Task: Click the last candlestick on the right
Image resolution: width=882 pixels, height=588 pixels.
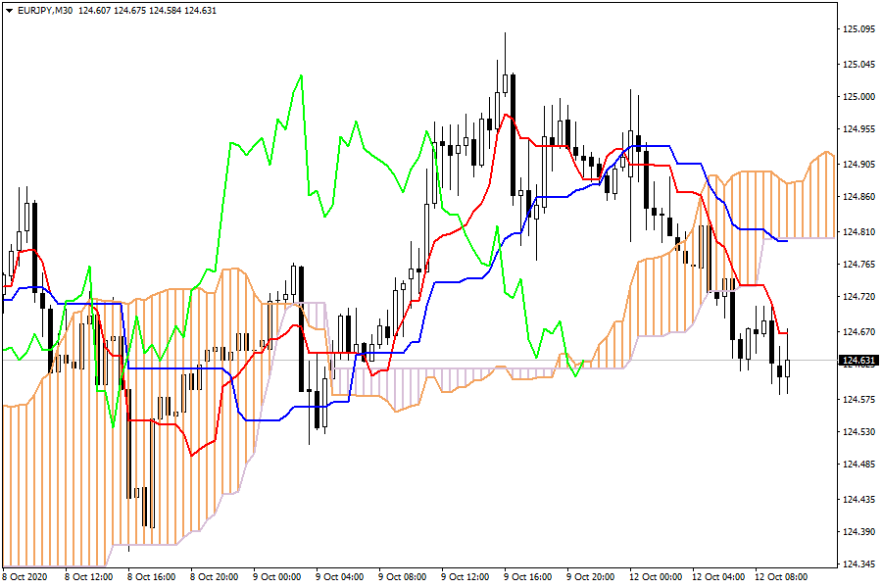Action: click(x=787, y=368)
